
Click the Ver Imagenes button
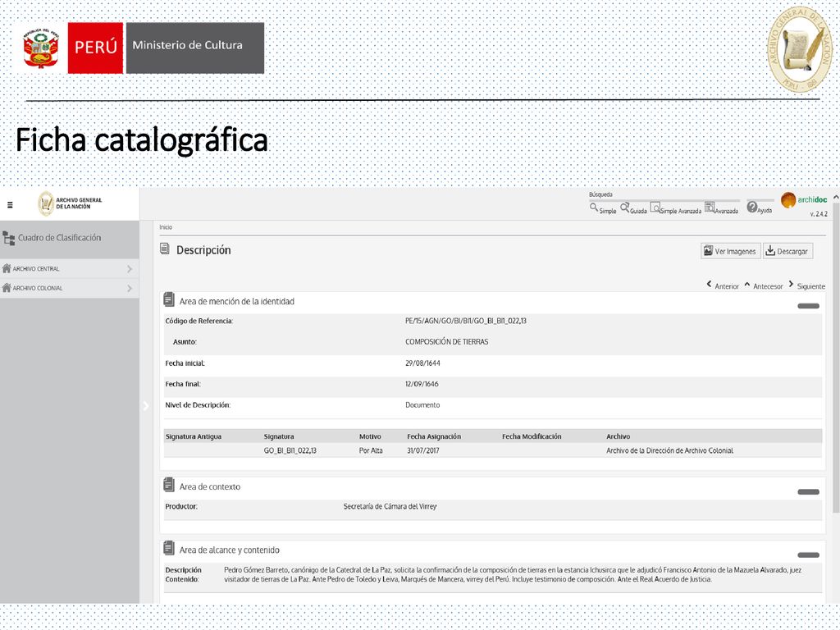730,251
